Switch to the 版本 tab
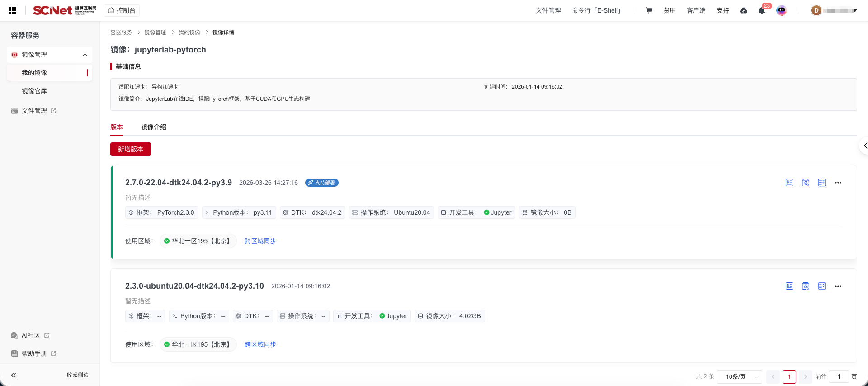This screenshot has width=868, height=386. [x=117, y=127]
